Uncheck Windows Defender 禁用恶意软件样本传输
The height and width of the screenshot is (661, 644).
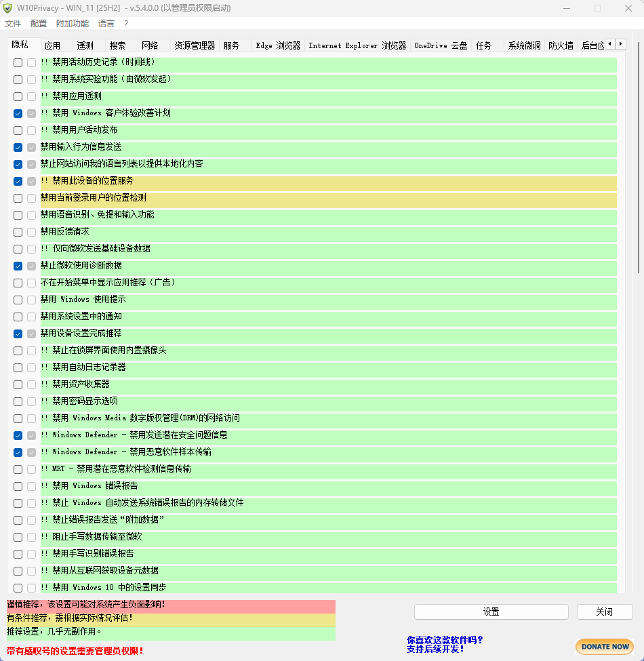click(18, 452)
